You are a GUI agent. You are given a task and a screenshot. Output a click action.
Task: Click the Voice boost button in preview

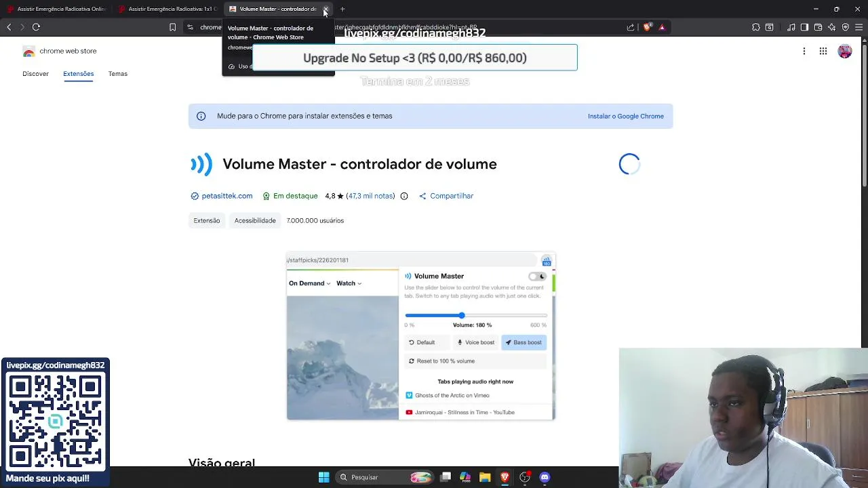tap(475, 342)
